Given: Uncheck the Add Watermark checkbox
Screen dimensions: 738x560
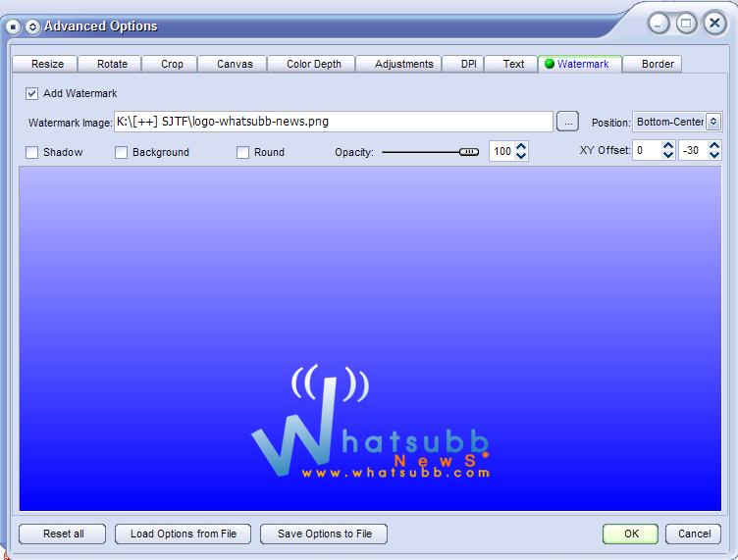Looking at the screenshot, I should 31,93.
